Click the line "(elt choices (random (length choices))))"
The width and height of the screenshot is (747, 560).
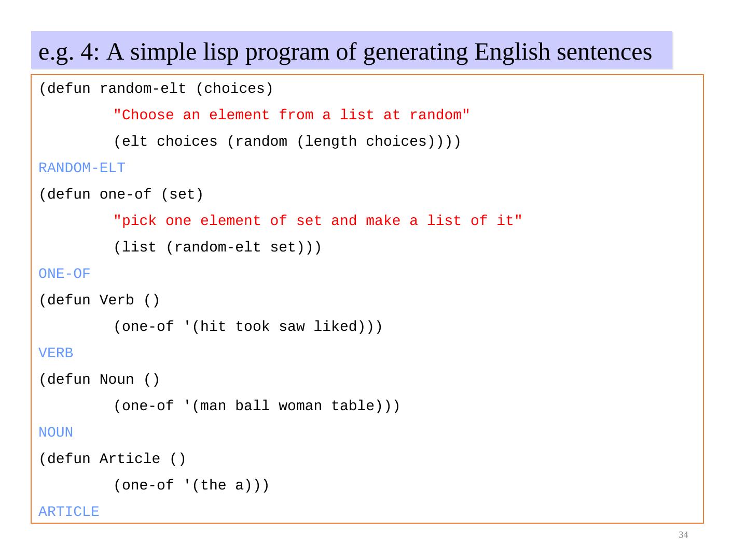(287, 142)
